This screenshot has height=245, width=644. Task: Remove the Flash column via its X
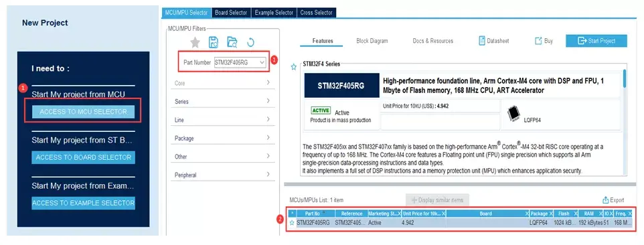[x=576, y=214]
